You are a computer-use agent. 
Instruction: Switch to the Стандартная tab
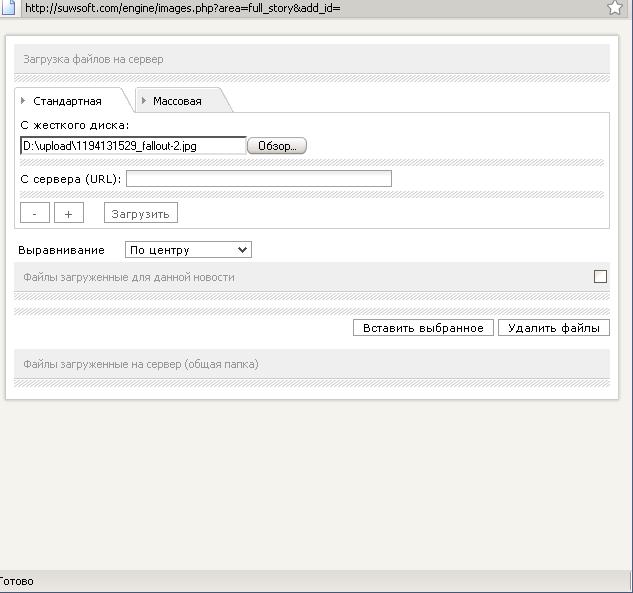(x=67, y=101)
